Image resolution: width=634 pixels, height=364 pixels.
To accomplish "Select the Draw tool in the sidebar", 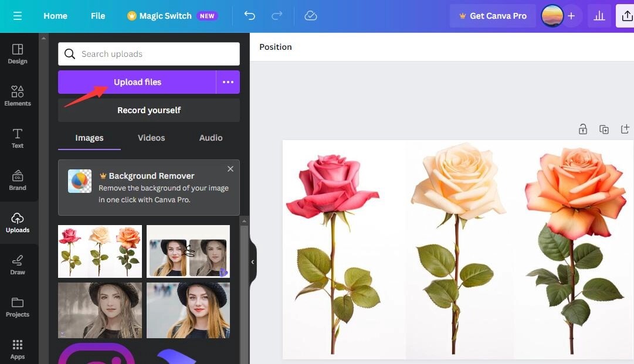I will tap(17, 264).
